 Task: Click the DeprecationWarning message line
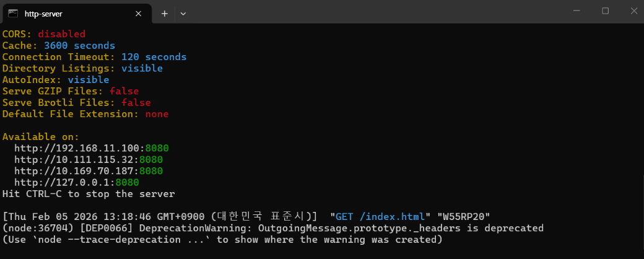(x=272, y=228)
